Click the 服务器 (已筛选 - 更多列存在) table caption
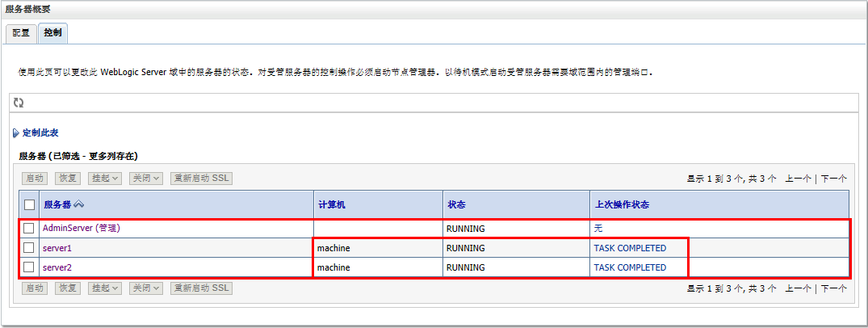868x328 pixels. point(78,157)
